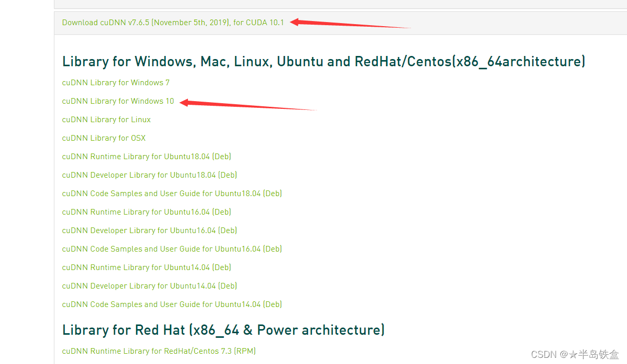Select heading Library for Windows, Mac, Linux, Ubuntu
This screenshot has height=364, width=627.
tap(324, 62)
